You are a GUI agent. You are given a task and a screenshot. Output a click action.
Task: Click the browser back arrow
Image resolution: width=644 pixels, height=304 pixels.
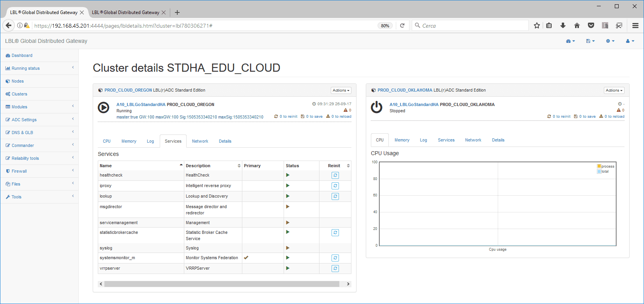[9, 25]
